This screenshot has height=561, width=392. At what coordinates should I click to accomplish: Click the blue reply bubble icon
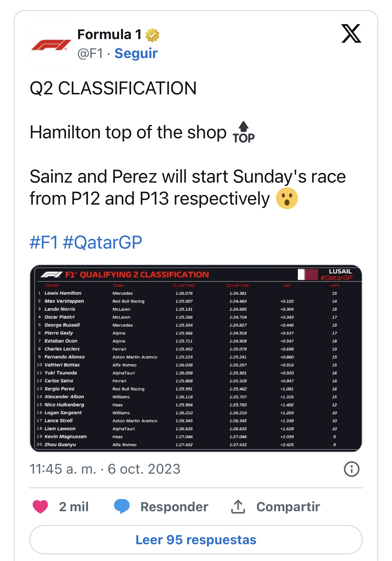click(122, 507)
